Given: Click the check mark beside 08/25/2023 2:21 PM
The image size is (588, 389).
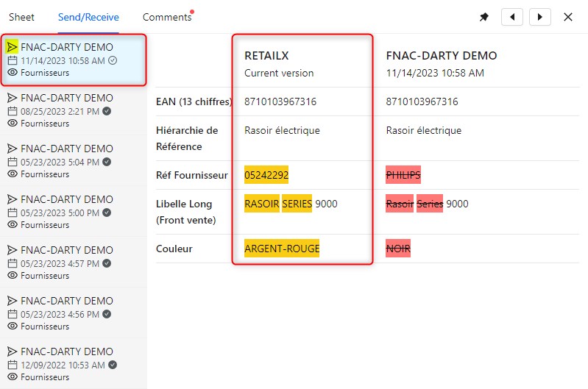Looking at the screenshot, I should [107, 111].
